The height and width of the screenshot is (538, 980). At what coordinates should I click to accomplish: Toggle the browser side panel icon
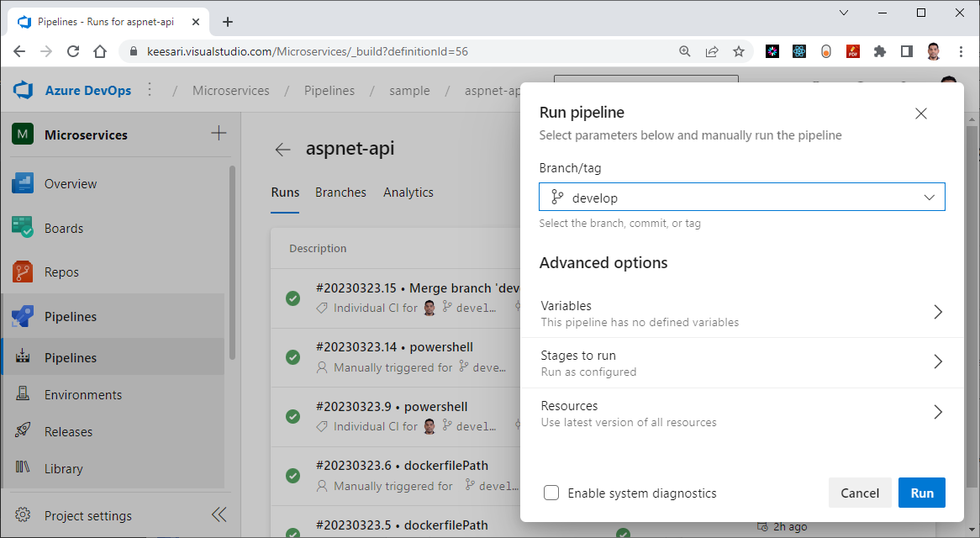pyautogui.click(x=907, y=51)
